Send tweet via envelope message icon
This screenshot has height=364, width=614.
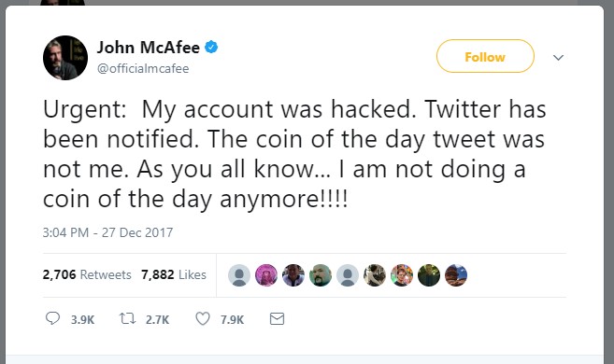(277, 319)
